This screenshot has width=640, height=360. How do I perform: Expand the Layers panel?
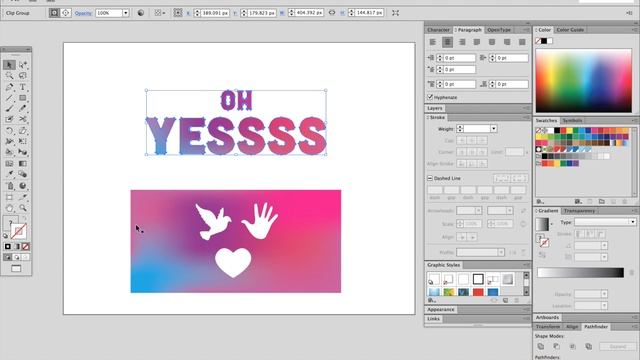coord(435,108)
